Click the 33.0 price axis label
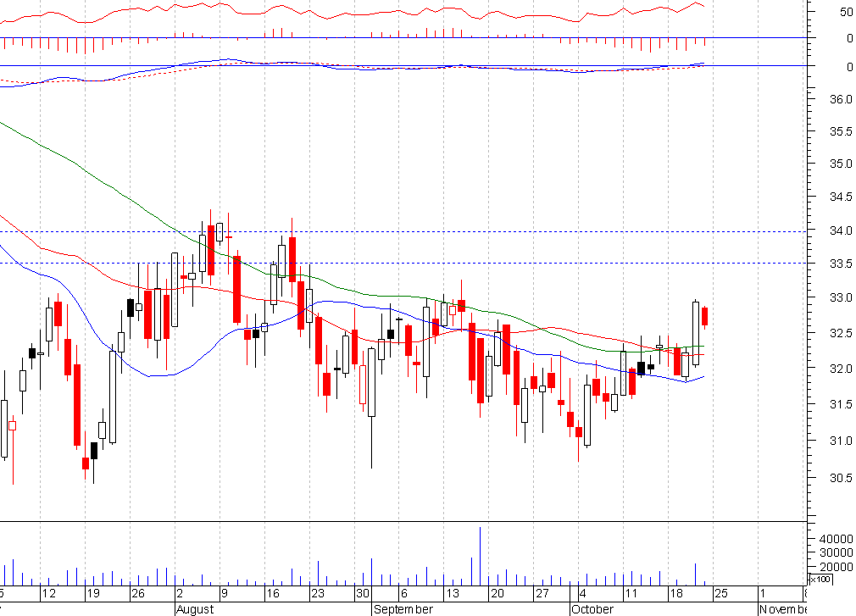Viewport: 856px width, 616px height. click(841, 298)
